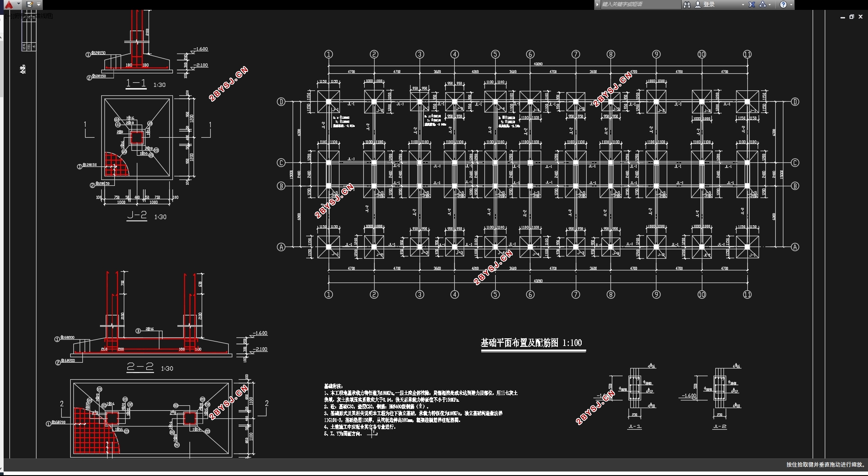This screenshot has height=476, width=868.
Task: Click the Save As icon in quick access toolbar
Action: coord(30,4)
